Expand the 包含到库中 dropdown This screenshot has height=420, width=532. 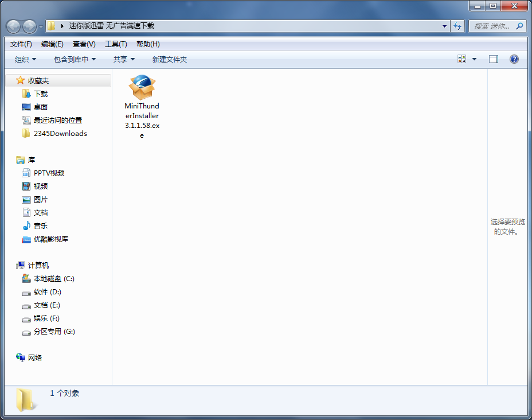point(75,59)
